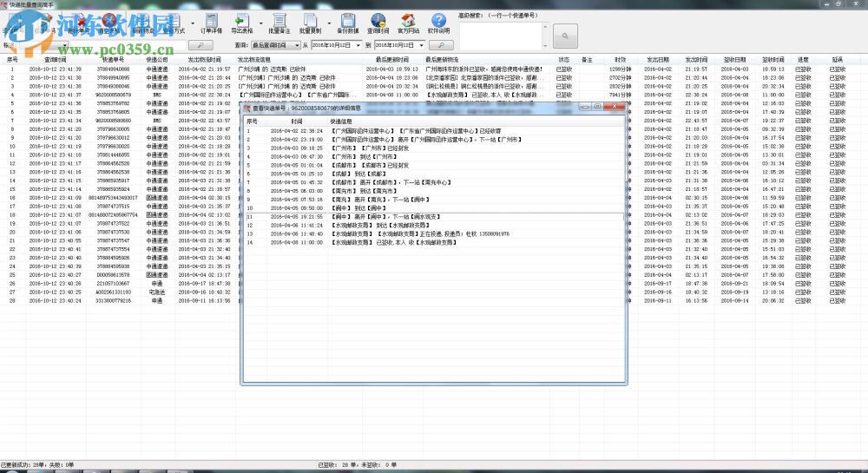Click 7941分钟 时效 cell
Image resolution: width=868 pixels, height=473 pixels.
(620, 95)
